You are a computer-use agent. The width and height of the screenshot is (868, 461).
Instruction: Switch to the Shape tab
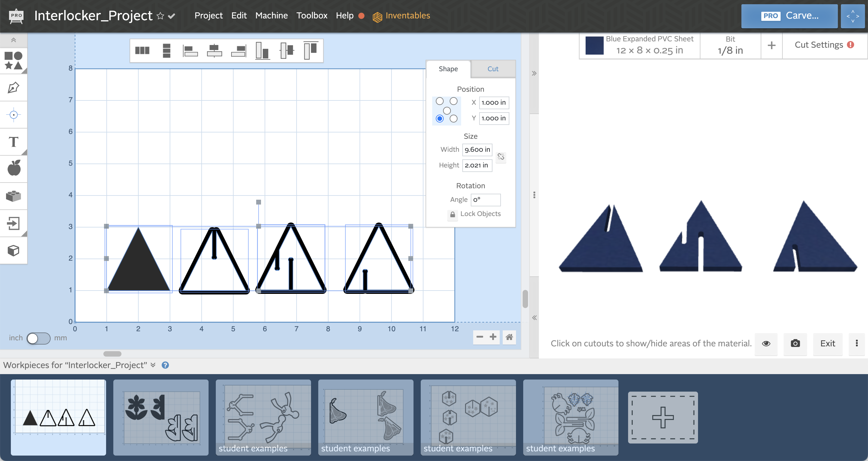[448, 69]
